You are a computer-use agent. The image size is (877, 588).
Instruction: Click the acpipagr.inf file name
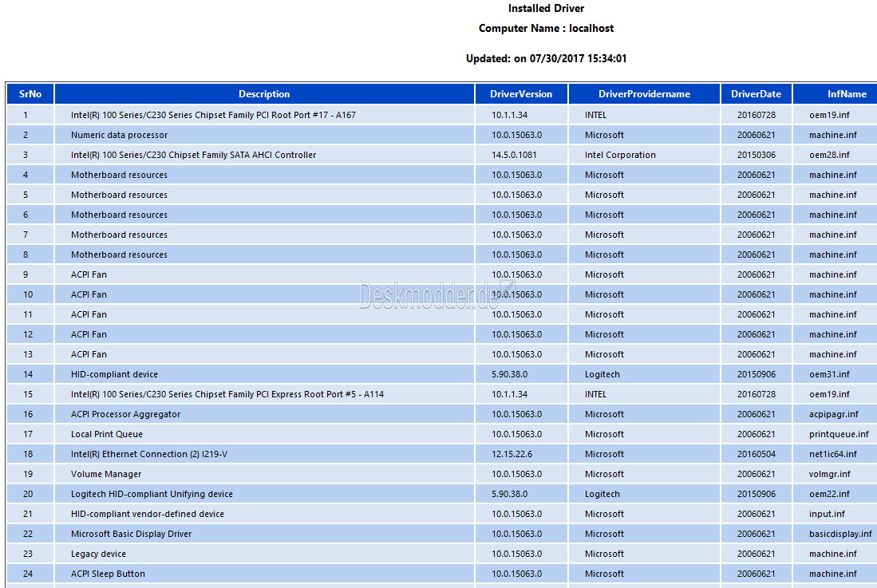coord(834,414)
